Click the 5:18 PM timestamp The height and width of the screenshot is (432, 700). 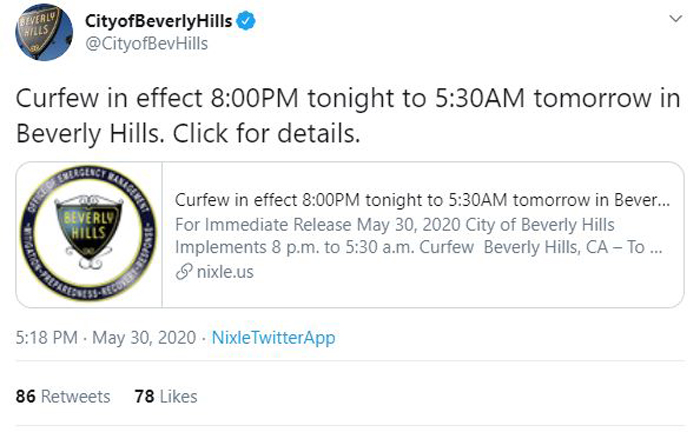pos(47,337)
